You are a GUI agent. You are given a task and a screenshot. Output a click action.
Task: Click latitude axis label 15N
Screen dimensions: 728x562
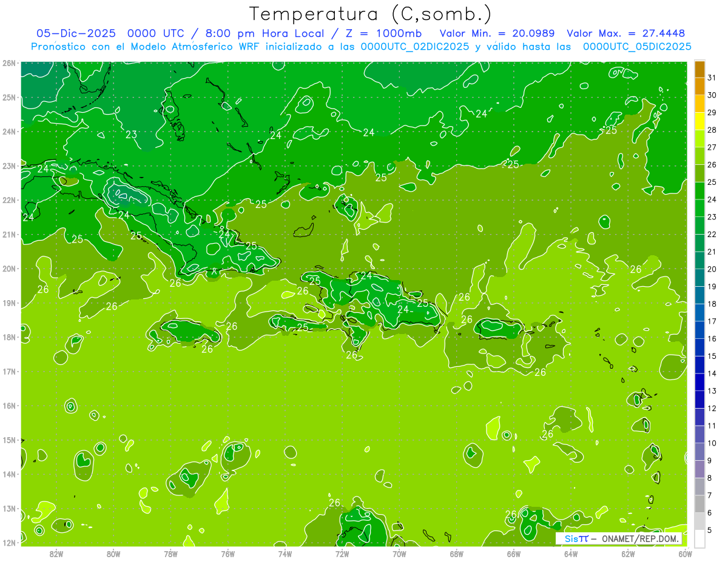(x=8, y=440)
